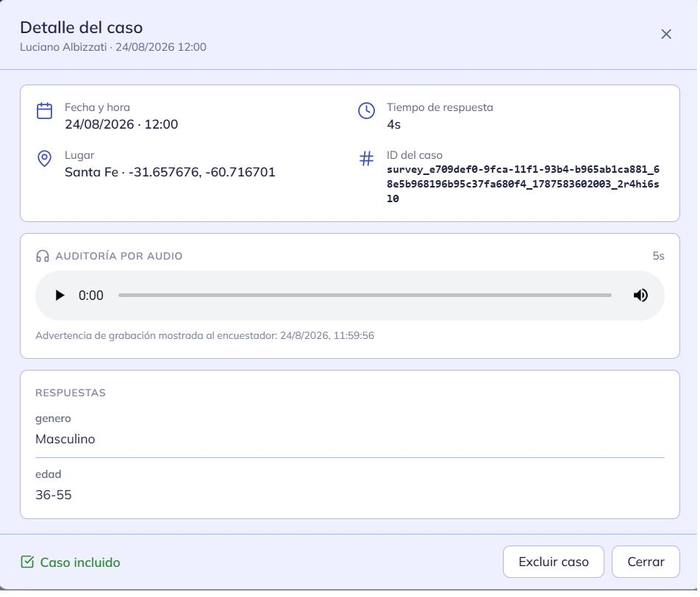
Task: Click the audio duration label 5s
Action: (658, 256)
